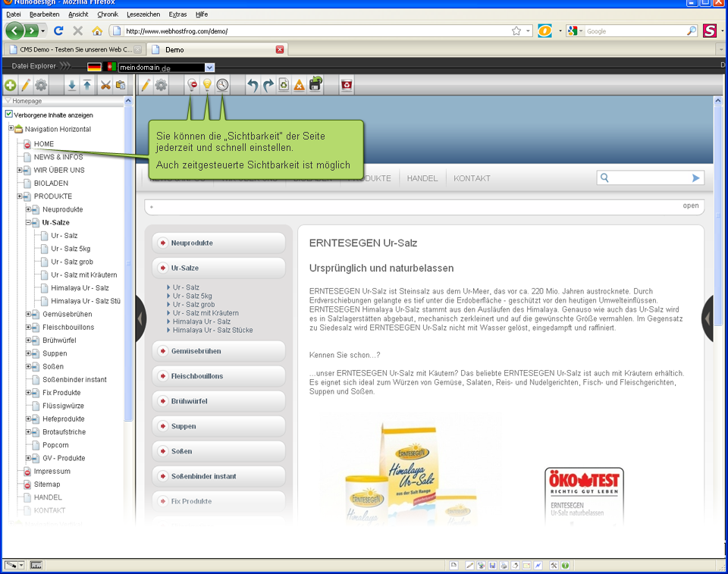Open timed visibility clock icon
The width and height of the screenshot is (728, 574).
tap(222, 85)
